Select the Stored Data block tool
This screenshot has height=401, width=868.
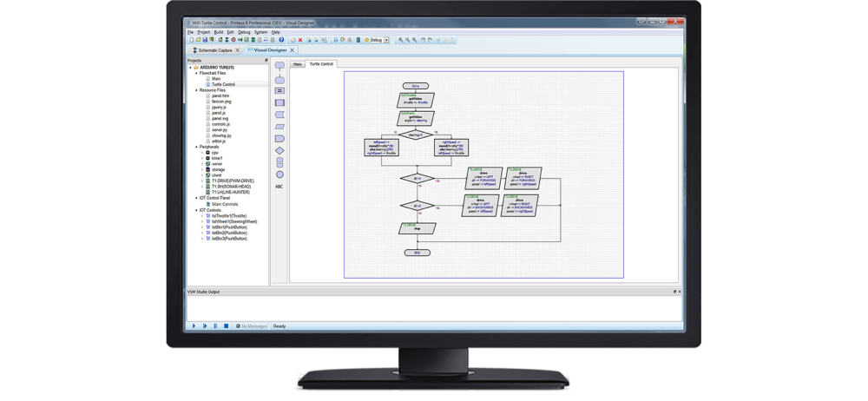coord(279,114)
